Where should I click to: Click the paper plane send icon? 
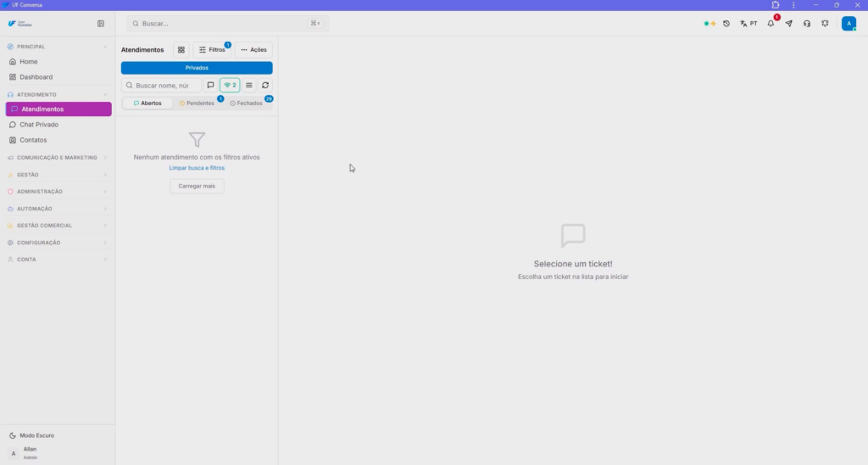(x=789, y=24)
